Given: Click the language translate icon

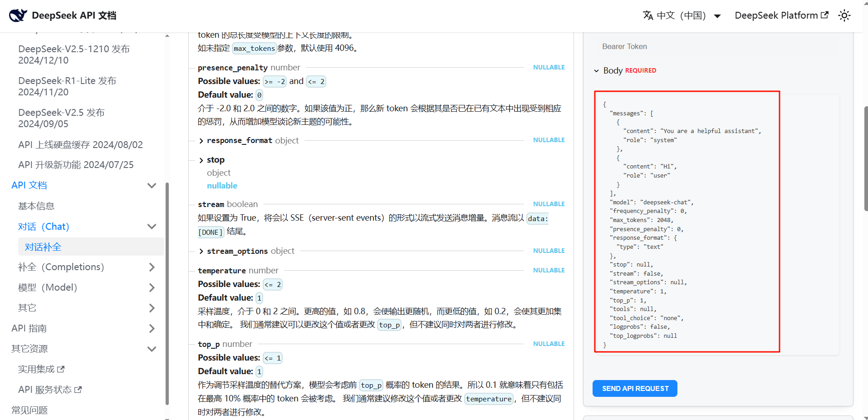Looking at the screenshot, I should 648,15.
